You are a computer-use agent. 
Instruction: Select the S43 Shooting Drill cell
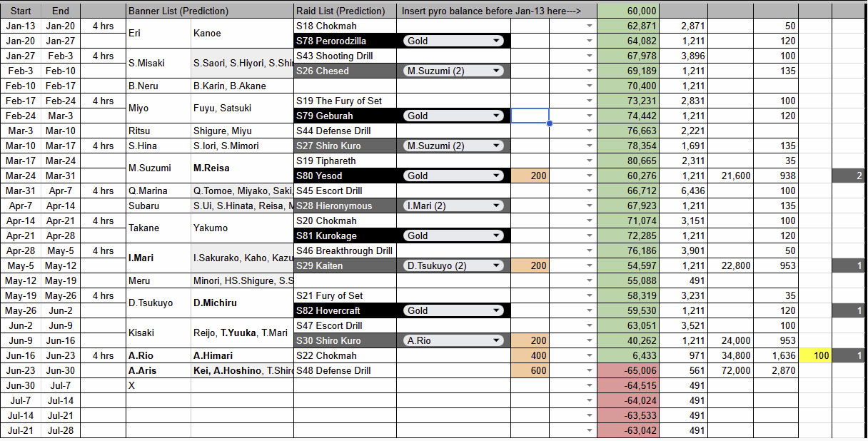[345, 56]
